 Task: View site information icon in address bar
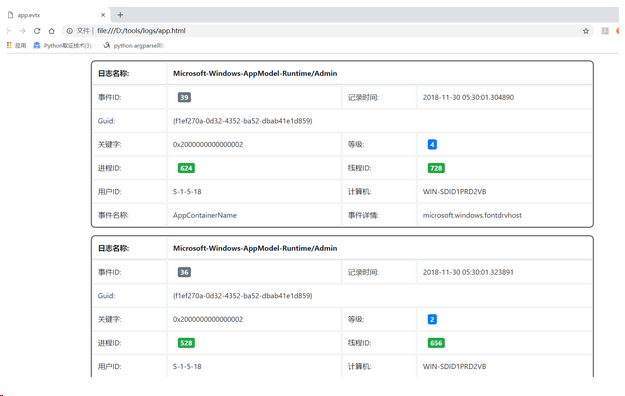tap(69, 31)
